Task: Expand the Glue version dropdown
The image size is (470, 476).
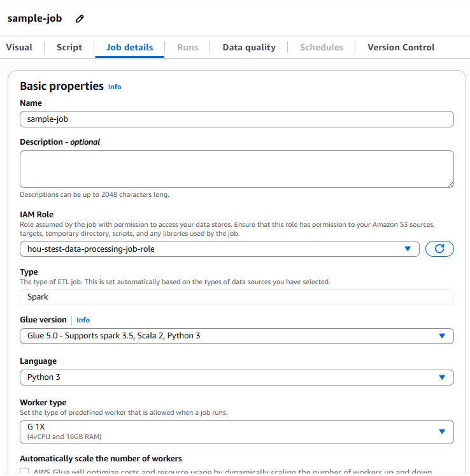Action: [236, 336]
